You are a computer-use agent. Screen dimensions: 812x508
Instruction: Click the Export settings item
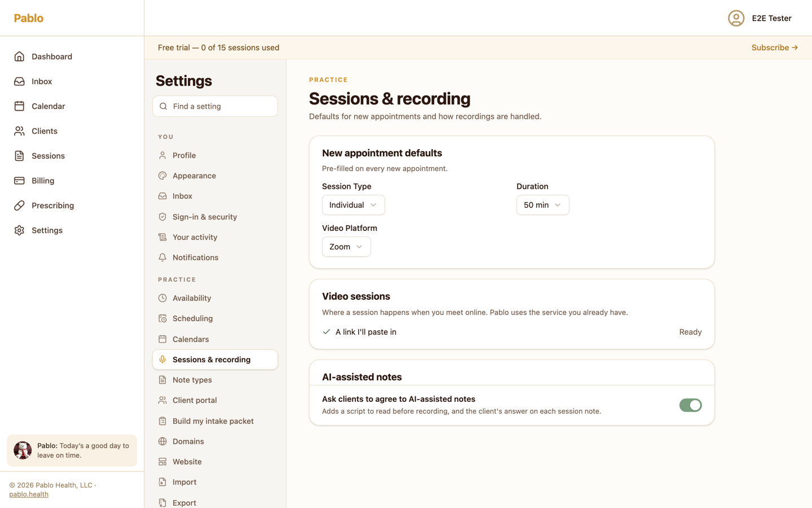click(x=215, y=502)
